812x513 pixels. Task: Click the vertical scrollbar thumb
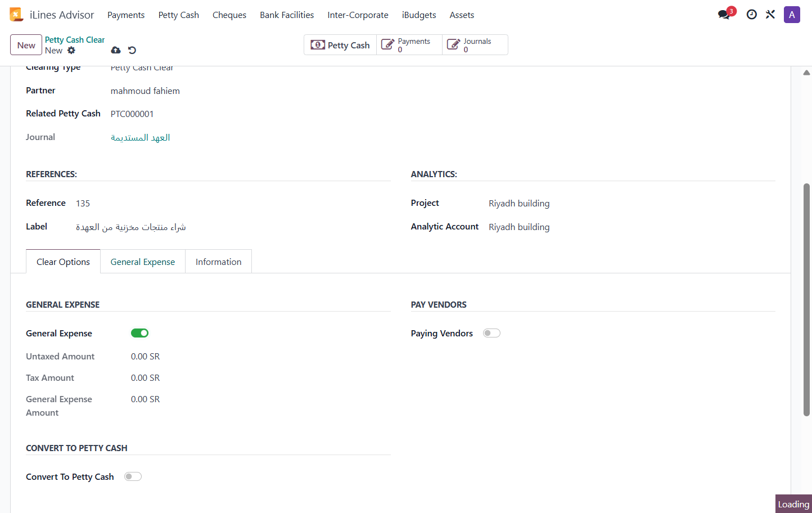click(x=806, y=299)
